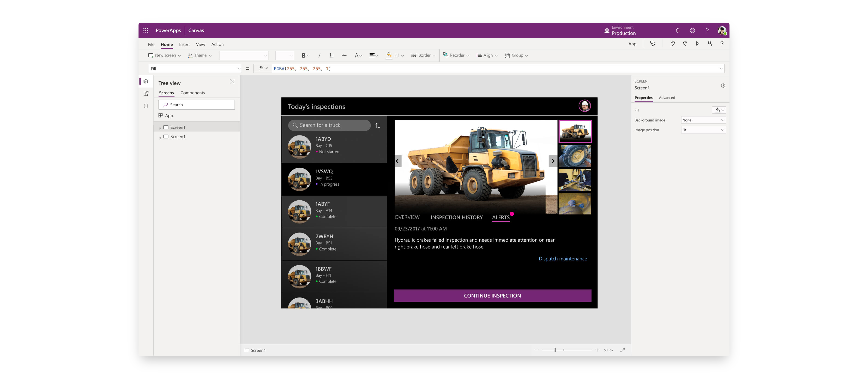
Task: Switch to the Home tab
Action: pos(166,45)
